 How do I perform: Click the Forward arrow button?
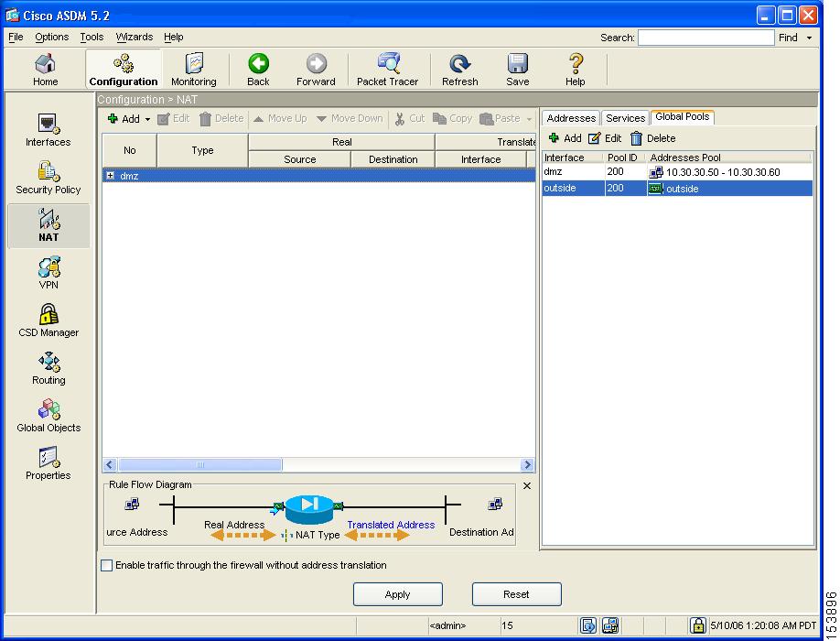(x=316, y=70)
